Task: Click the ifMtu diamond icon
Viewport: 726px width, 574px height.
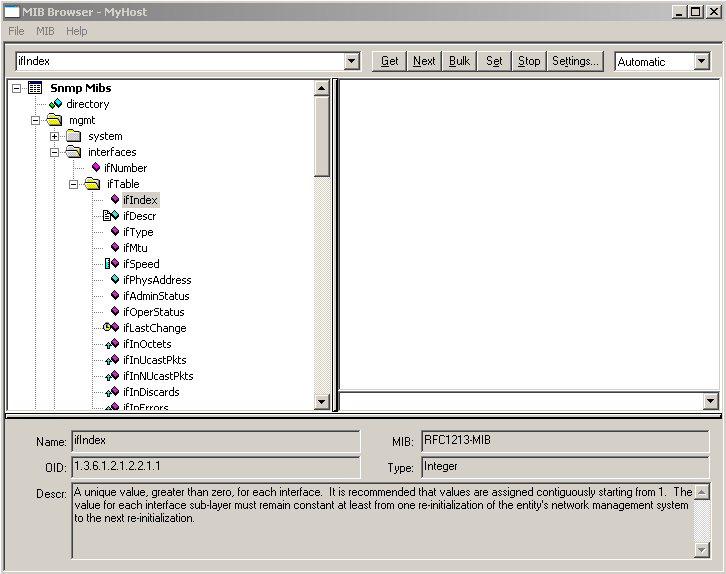Action: click(x=115, y=247)
